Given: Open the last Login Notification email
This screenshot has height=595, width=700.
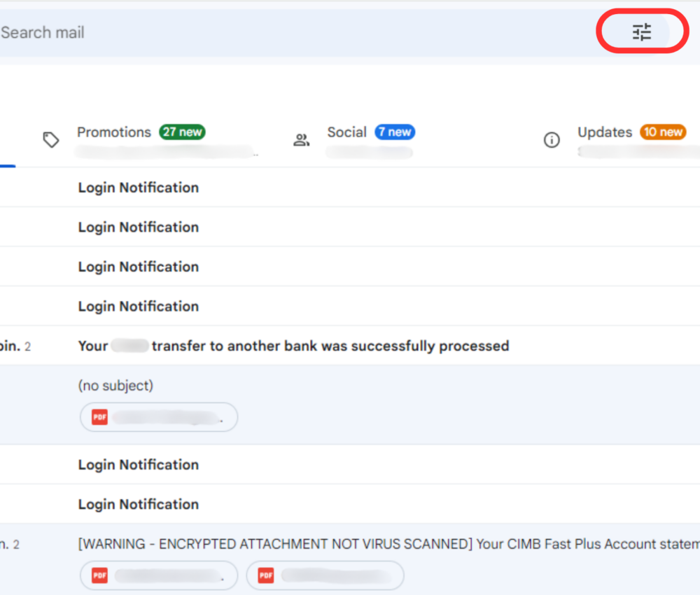Looking at the screenshot, I should click(x=138, y=504).
